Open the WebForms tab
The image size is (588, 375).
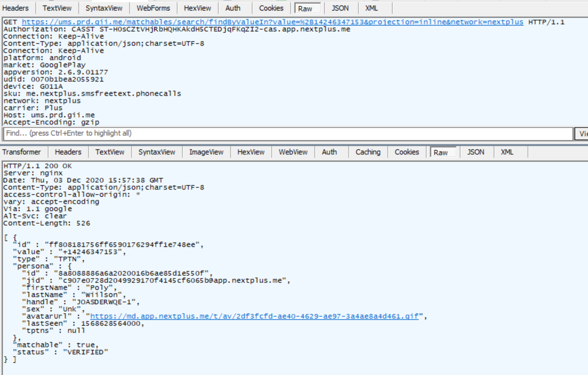[152, 8]
